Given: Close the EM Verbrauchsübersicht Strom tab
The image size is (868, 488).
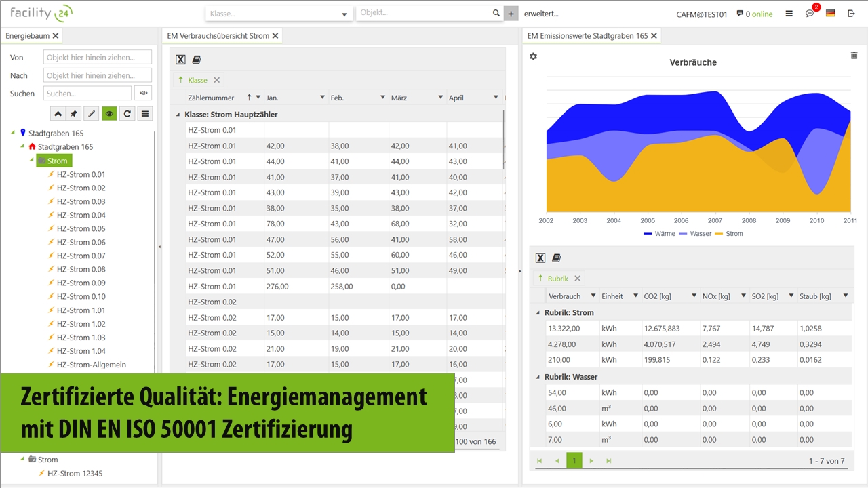Looking at the screenshot, I should pos(275,35).
